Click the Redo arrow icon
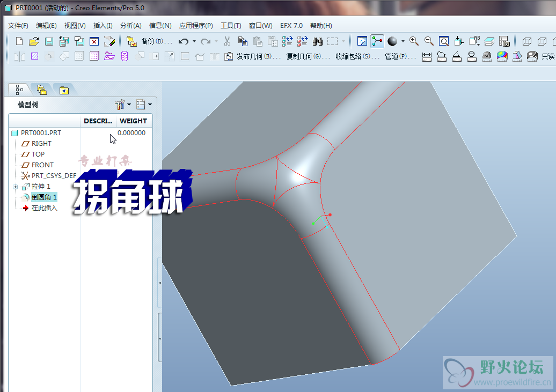 point(206,41)
